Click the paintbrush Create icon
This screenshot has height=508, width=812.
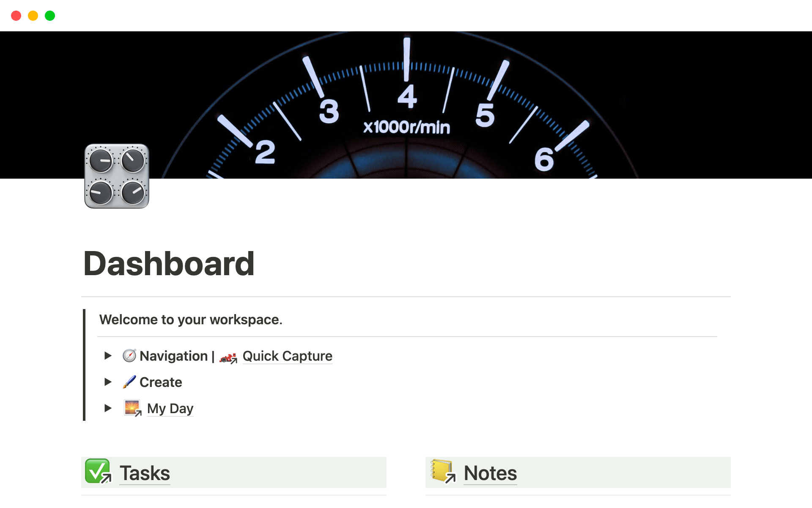pos(129,382)
